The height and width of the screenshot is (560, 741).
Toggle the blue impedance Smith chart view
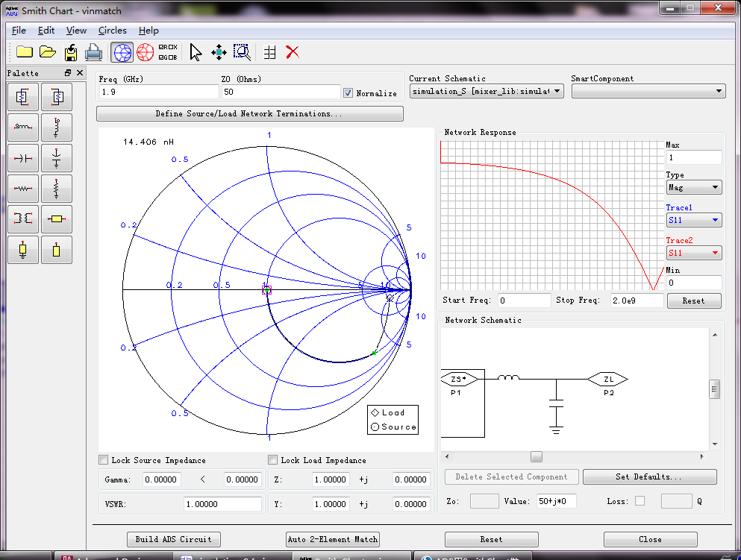[122, 52]
